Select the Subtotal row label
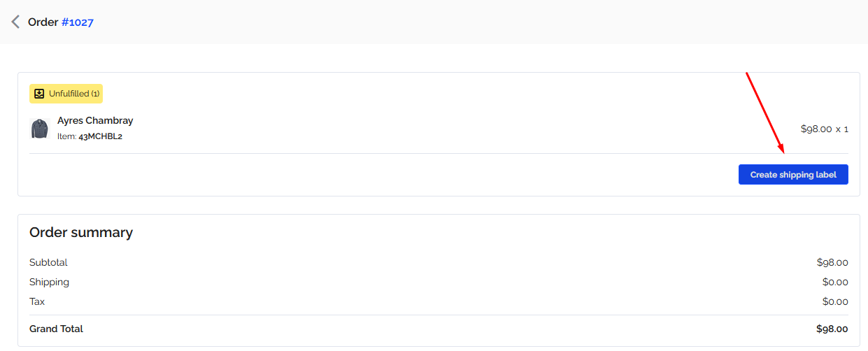This screenshot has width=868, height=351. tap(48, 262)
